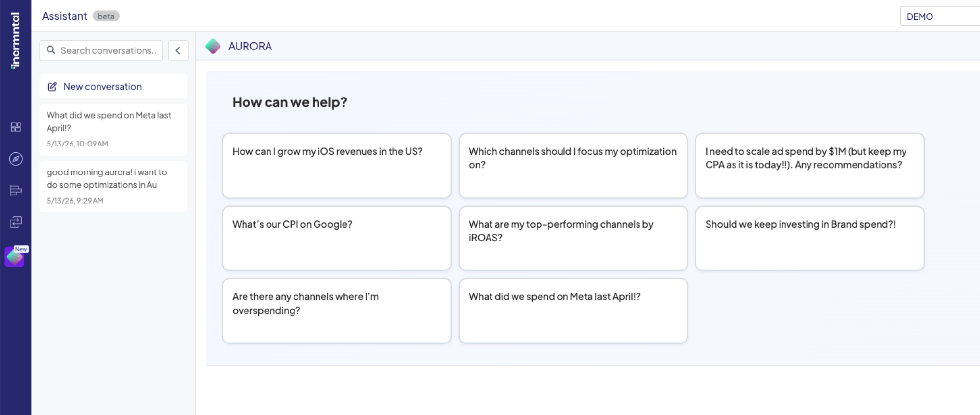Select 'How can I grow my iOS revenues' prompt

(x=337, y=166)
